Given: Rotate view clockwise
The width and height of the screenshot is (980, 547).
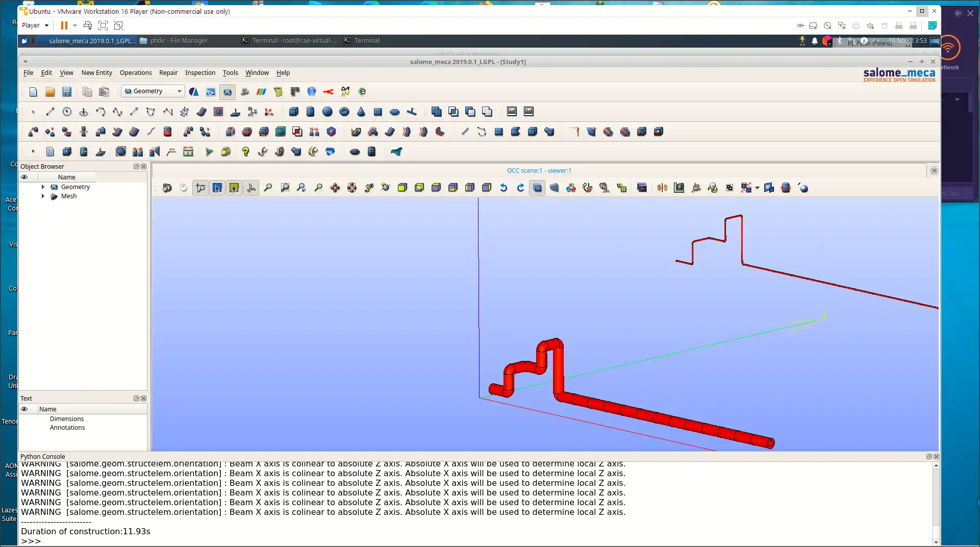Looking at the screenshot, I should tap(520, 188).
